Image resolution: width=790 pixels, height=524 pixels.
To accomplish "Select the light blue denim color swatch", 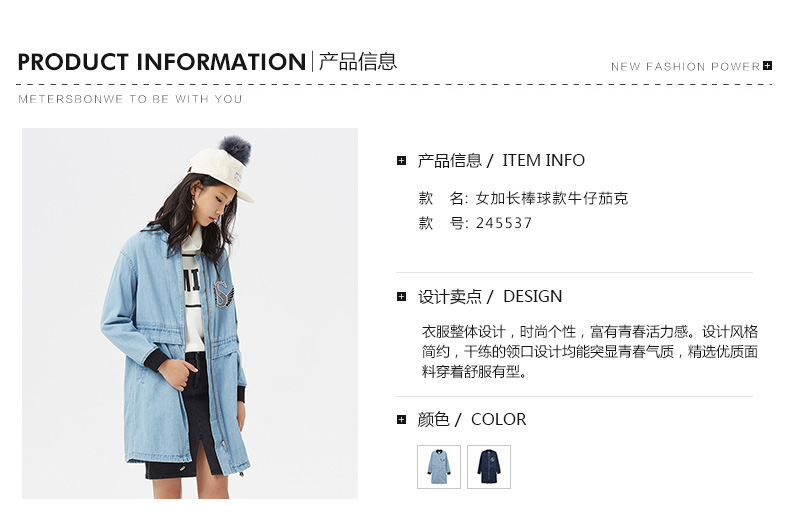I will point(439,467).
